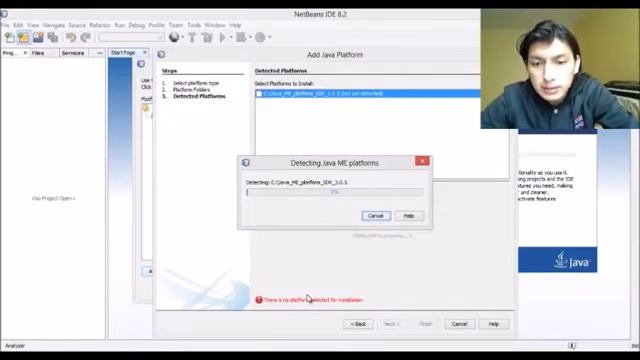Viewport: 640px width, 360px height.
Task: Switch to the Files tab
Action: tap(38, 53)
